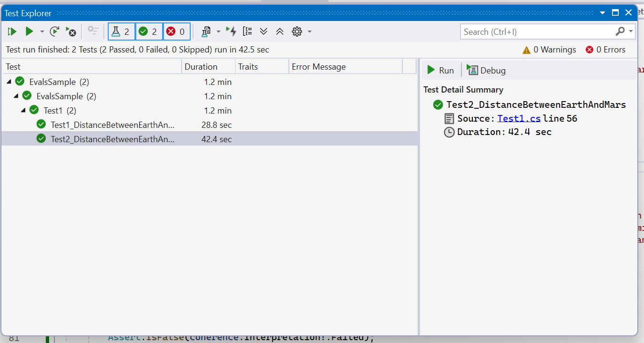Open the Test1.cs source link
Image resolution: width=644 pixels, height=343 pixels.
click(x=519, y=118)
